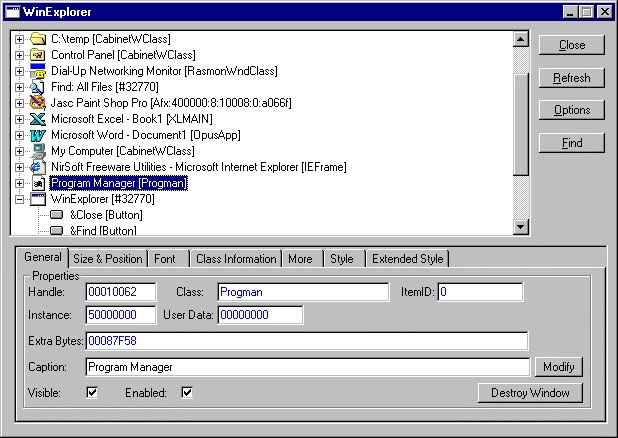Toggle the Enabled checkbox
Viewport: 618px width, 438px height.
[x=186, y=393]
